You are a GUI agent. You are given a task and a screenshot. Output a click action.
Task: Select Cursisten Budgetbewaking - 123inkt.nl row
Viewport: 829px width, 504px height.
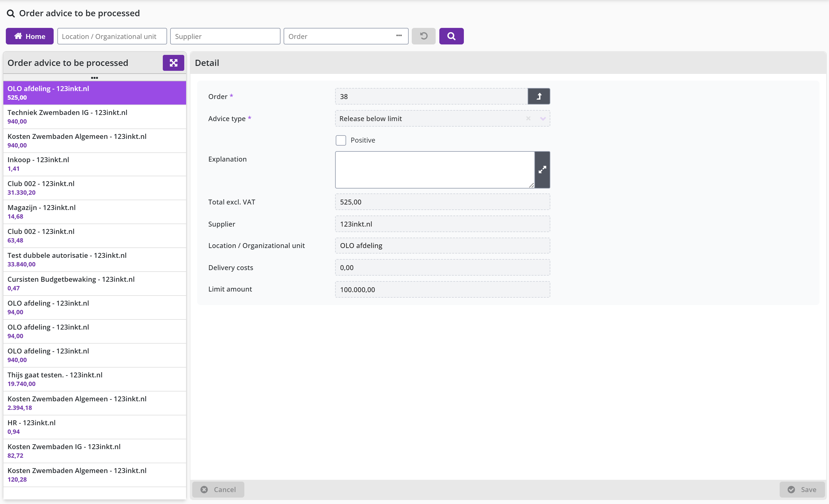(94, 283)
